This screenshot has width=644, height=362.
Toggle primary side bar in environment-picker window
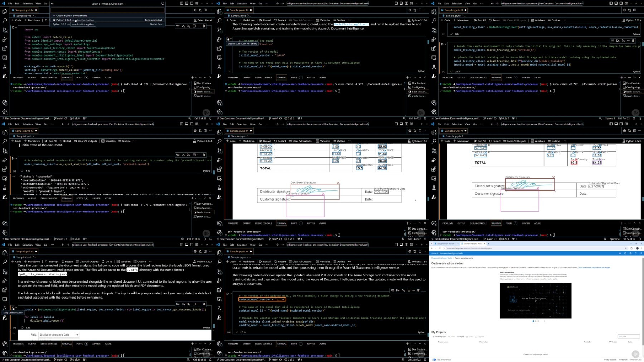point(181,4)
